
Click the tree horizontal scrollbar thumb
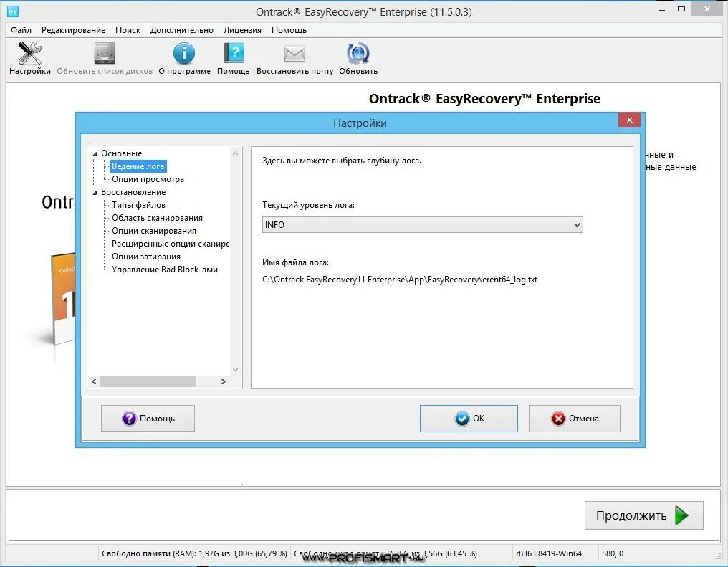click(x=148, y=382)
